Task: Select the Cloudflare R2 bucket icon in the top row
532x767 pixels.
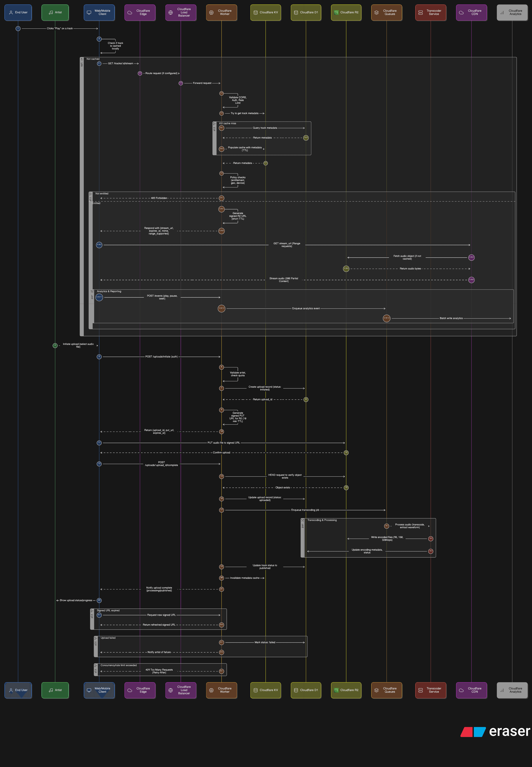Action: pos(336,13)
